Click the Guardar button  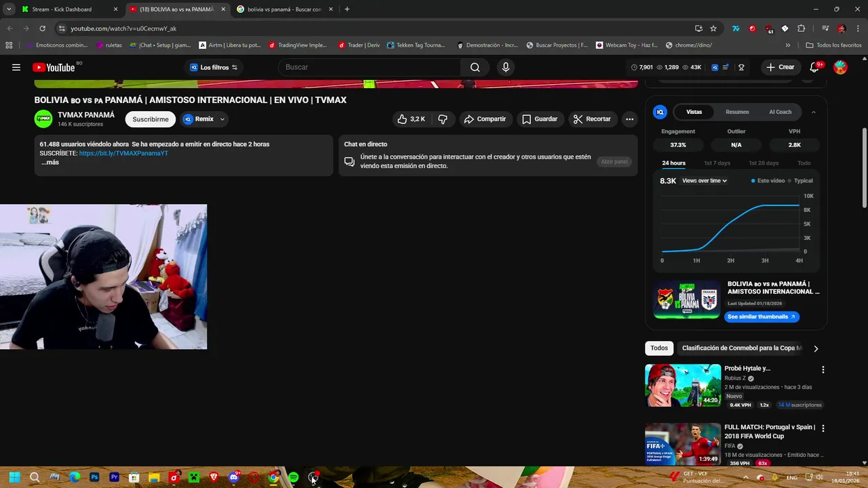[x=540, y=119]
